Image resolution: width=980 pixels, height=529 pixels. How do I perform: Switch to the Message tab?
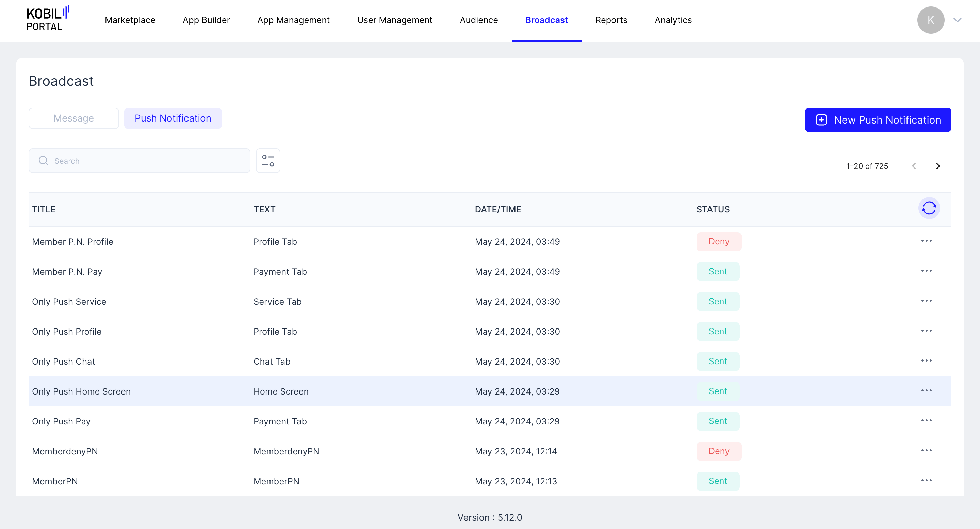click(73, 118)
